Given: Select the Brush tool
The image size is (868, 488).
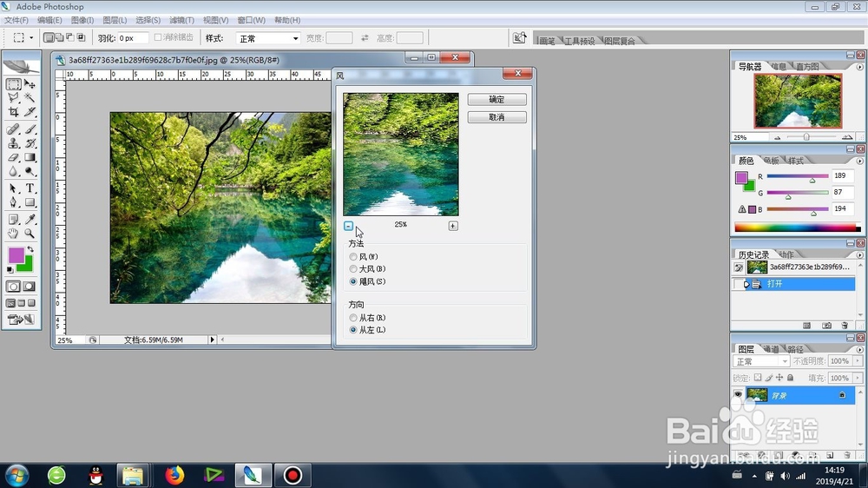Looking at the screenshot, I should click(x=30, y=129).
